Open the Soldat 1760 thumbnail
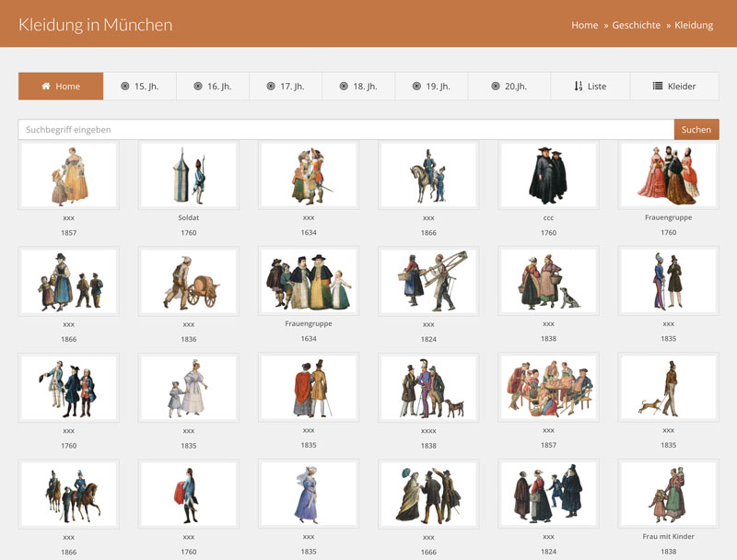The image size is (737, 560). coord(189,175)
